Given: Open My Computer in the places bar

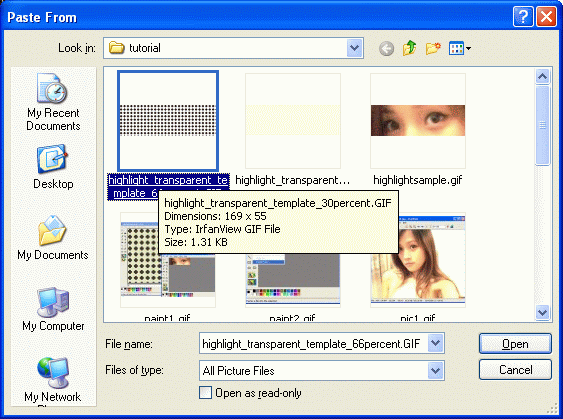Looking at the screenshot, I should tap(53, 309).
